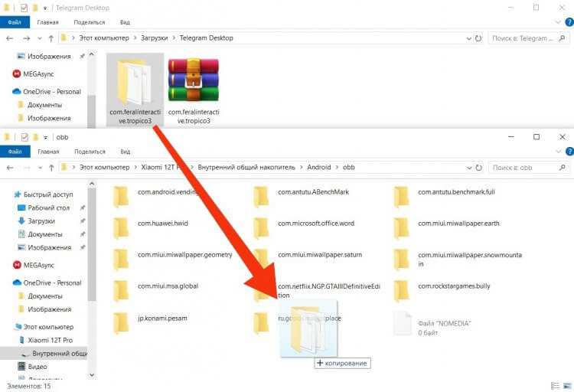This screenshot has height=392, width=574.
Task: Open com.antutu.ABenchMark folder
Action: (302, 197)
